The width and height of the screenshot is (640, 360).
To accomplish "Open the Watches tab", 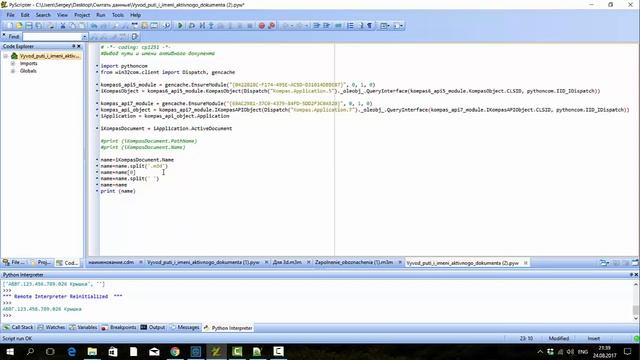I will tap(51, 327).
